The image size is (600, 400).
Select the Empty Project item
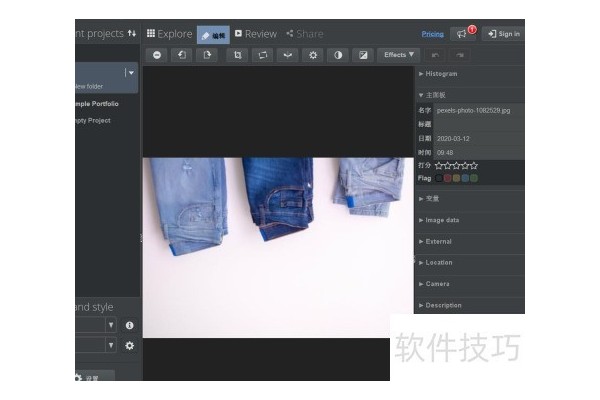tap(93, 121)
